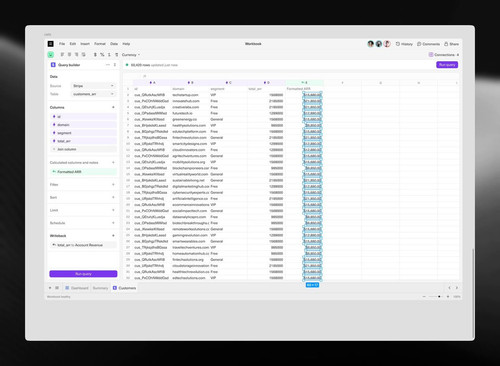Viewport: 500px width, 366px height.
Task: Select column D header
Action: coord(267,82)
